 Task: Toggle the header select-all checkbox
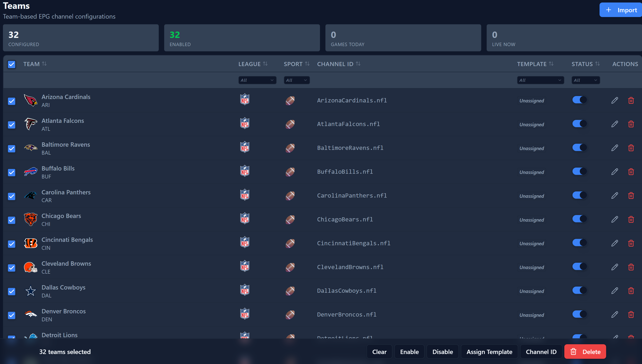[12, 64]
